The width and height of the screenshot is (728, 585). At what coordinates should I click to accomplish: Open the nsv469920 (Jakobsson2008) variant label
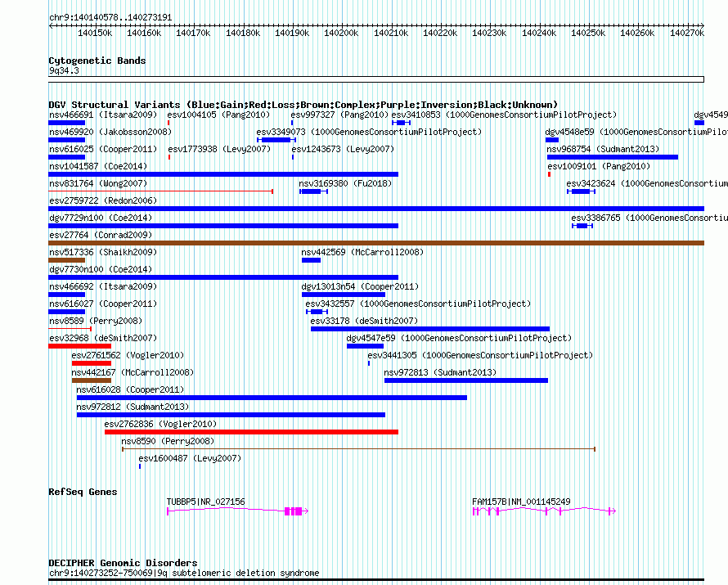click(110, 132)
